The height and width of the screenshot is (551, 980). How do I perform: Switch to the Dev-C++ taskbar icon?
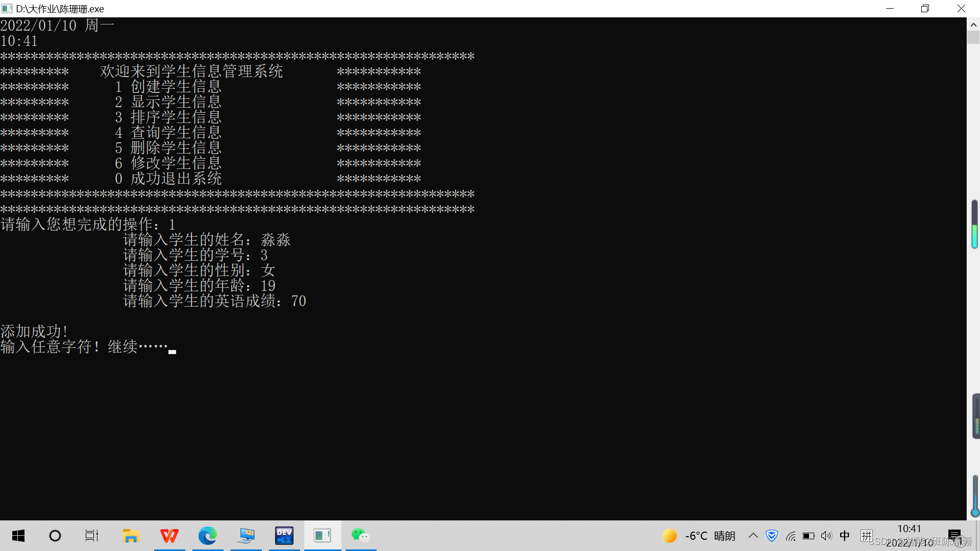[284, 536]
